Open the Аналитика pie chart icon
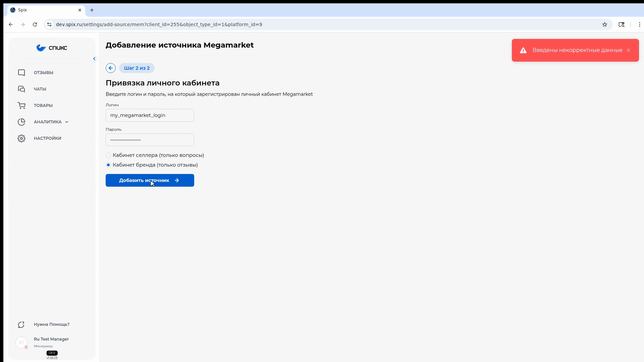This screenshot has height=362, width=644. point(21,122)
